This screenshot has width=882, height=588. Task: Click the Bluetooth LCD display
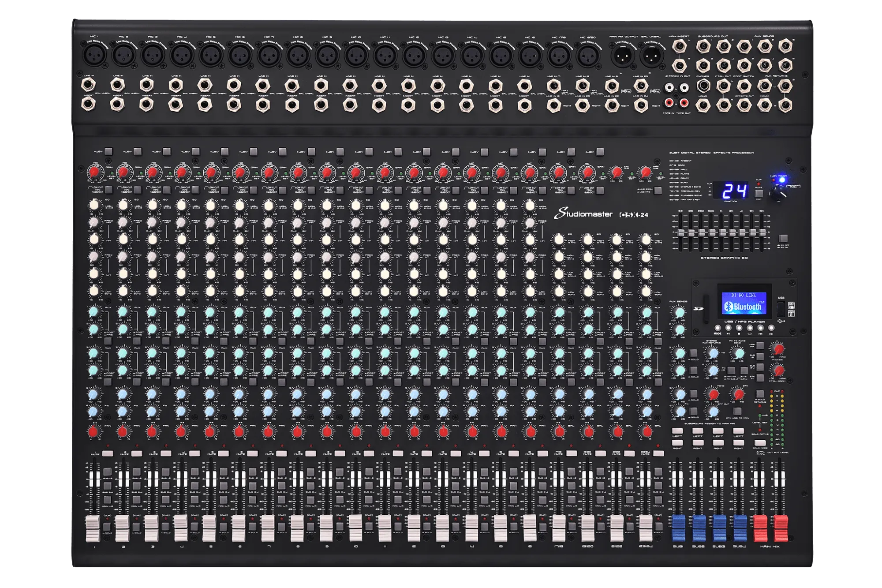point(744,303)
